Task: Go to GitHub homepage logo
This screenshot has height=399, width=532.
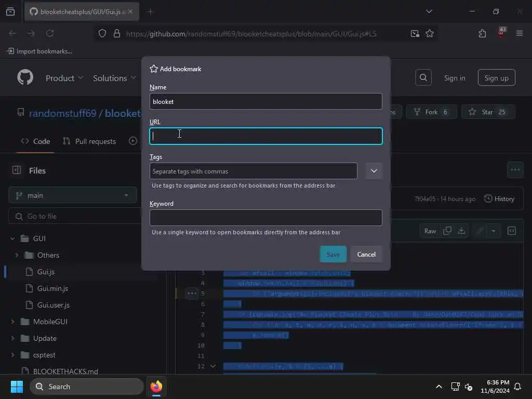Action: pyautogui.click(x=25, y=77)
